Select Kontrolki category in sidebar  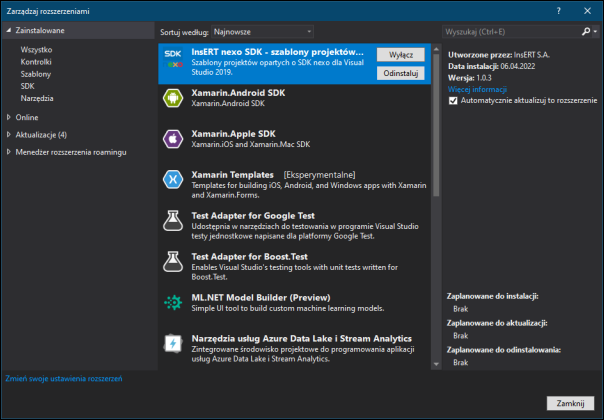pyautogui.click(x=36, y=61)
